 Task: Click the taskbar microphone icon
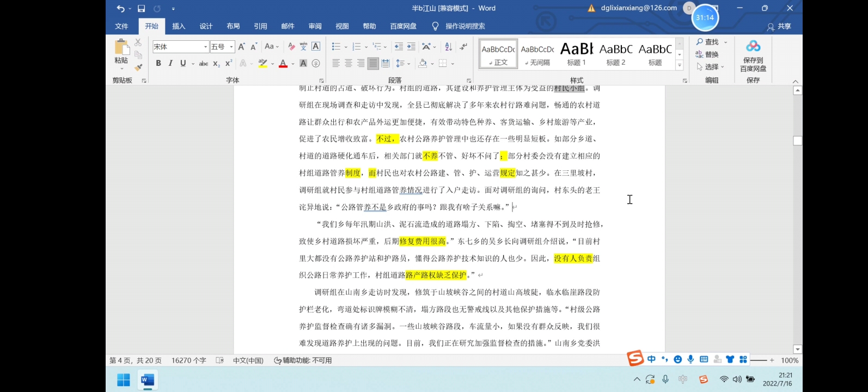click(x=665, y=379)
